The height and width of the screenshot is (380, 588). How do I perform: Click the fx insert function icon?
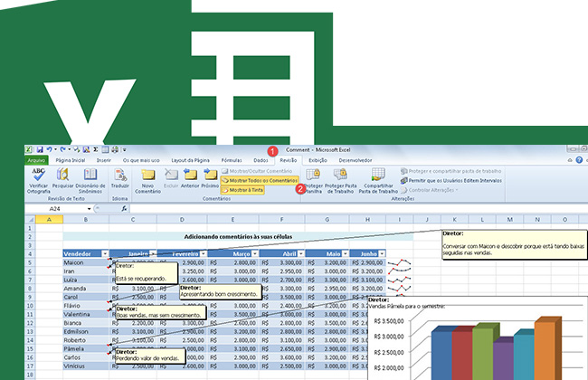(x=124, y=209)
